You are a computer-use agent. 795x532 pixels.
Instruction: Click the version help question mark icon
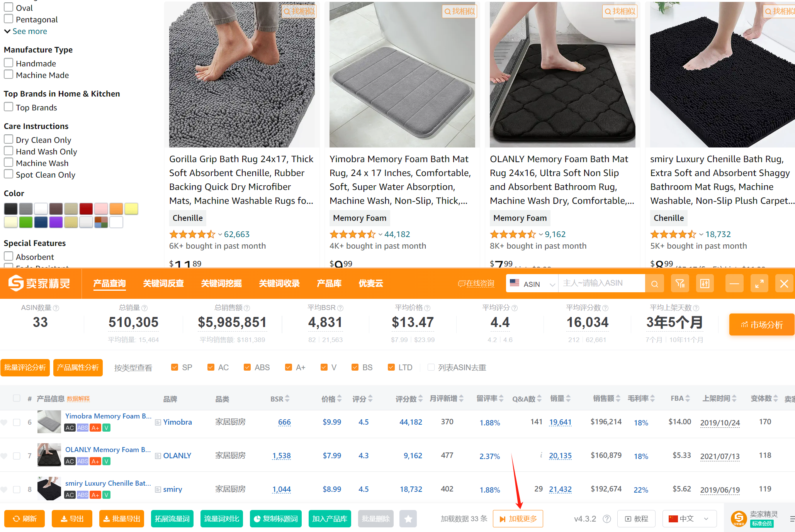(607, 519)
